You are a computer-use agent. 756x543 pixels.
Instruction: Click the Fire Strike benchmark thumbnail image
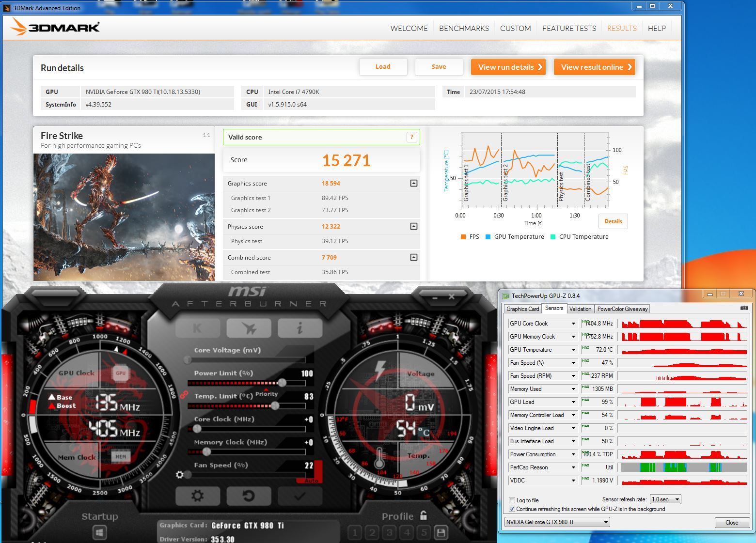click(x=124, y=217)
